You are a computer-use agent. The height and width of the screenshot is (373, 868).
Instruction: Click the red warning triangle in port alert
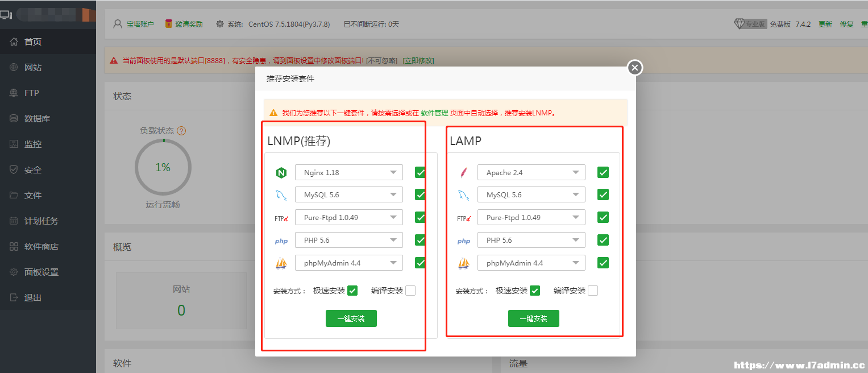(114, 60)
